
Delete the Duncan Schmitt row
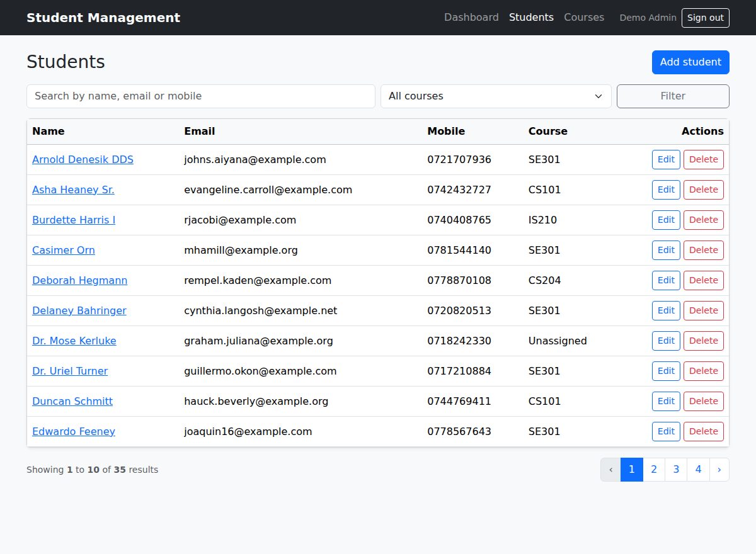(x=704, y=402)
